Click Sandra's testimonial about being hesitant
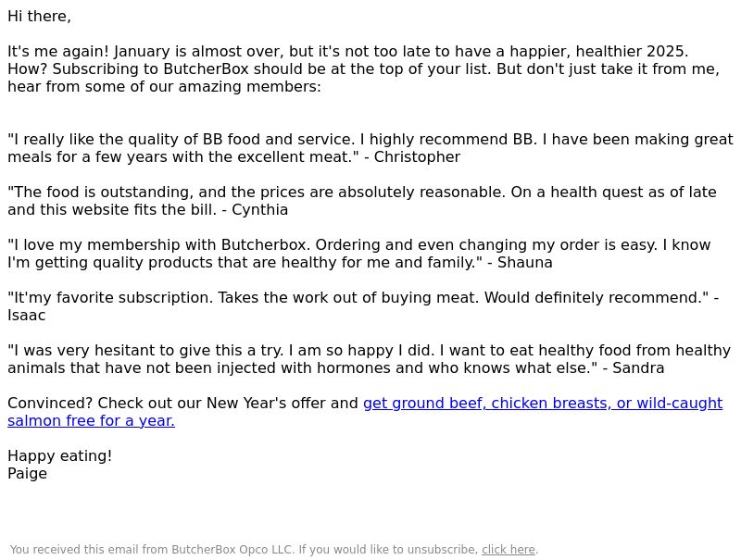 [369, 359]
